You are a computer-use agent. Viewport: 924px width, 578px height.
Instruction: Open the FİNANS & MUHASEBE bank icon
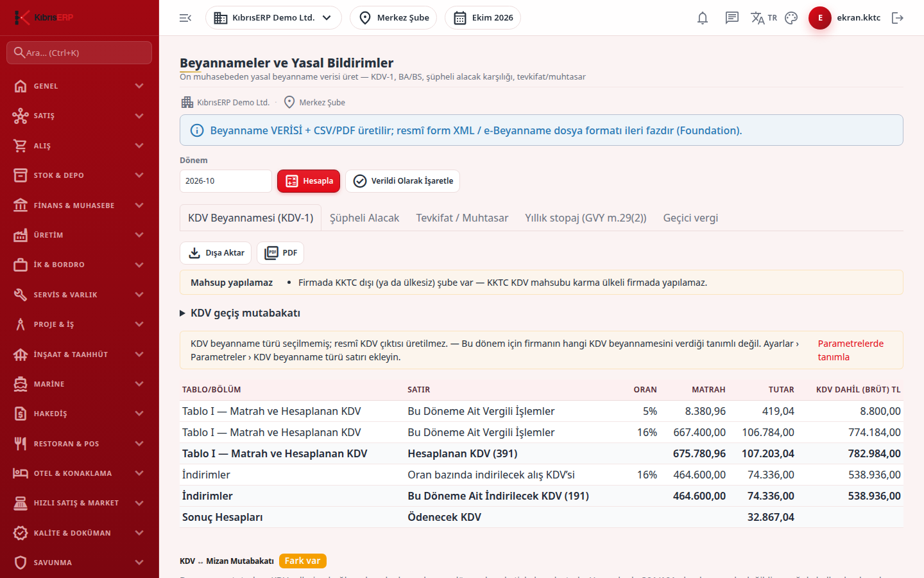[x=21, y=206]
